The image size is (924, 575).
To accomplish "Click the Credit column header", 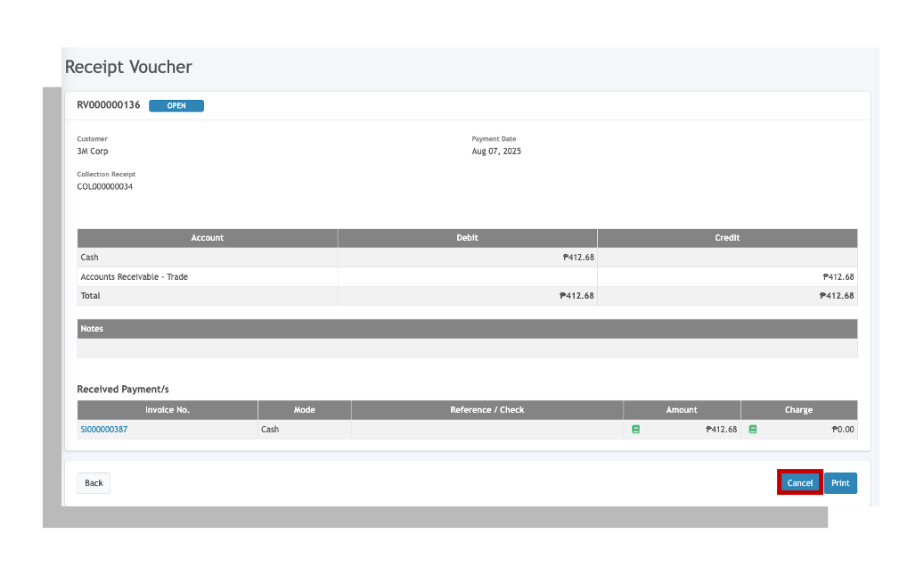I will click(727, 238).
